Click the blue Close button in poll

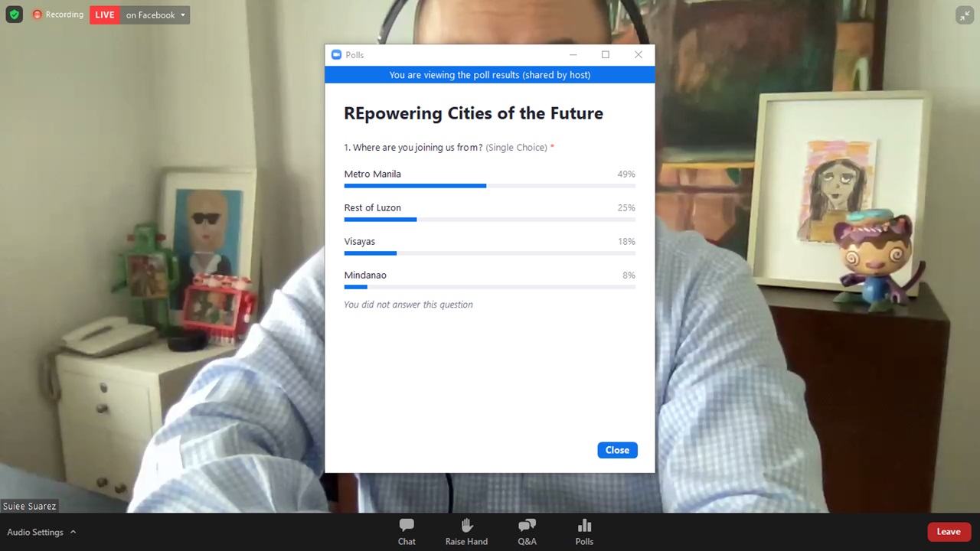617,450
